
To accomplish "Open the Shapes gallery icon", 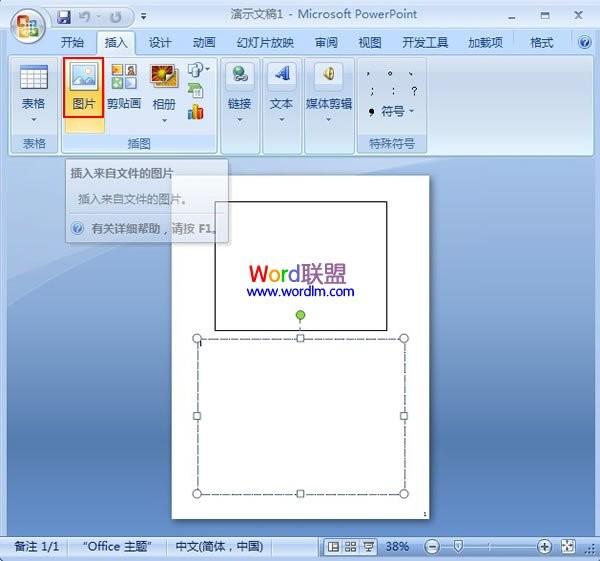I will click(196, 70).
